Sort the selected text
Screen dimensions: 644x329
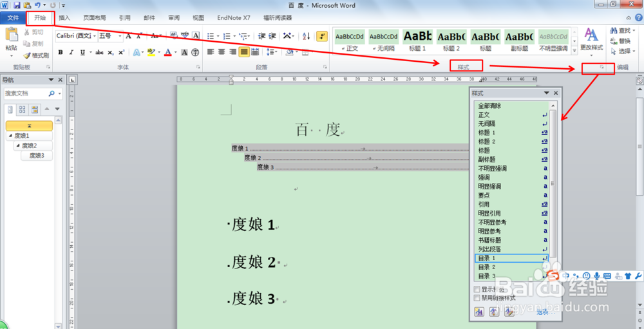pos(307,36)
